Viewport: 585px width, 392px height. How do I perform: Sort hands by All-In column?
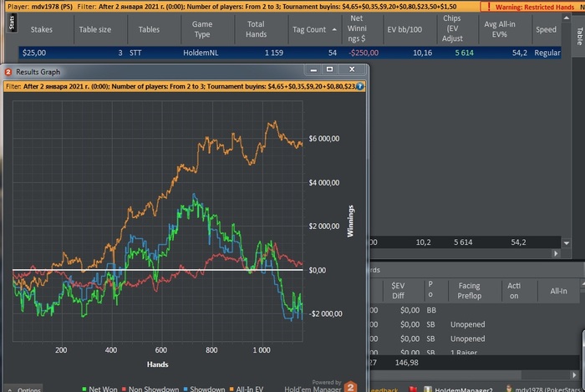pyautogui.click(x=558, y=291)
